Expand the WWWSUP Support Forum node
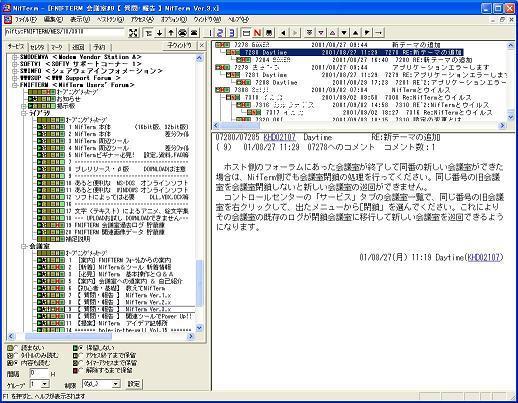The width and height of the screenshot is (518, 403). (15, 78)
